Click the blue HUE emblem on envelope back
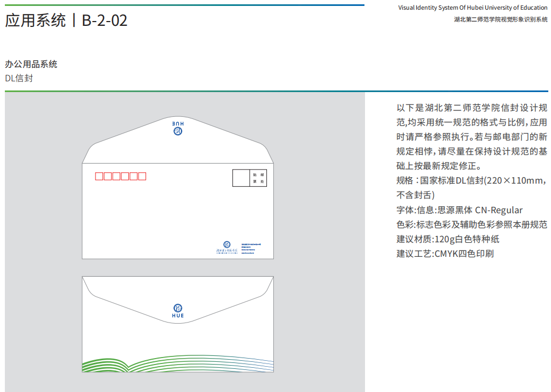The width and height of the screenshot is (551, 392). coord(178,310)
